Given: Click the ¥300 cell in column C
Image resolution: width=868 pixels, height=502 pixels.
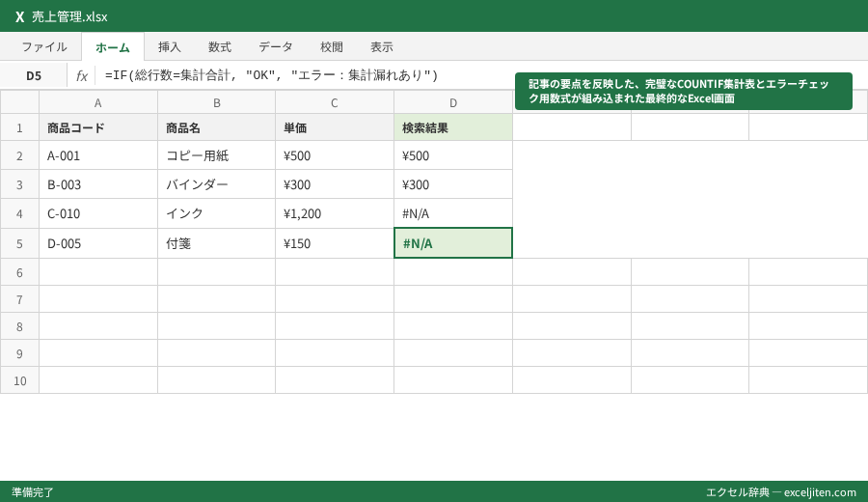Looking at the screenshot, I should tap(335, 184).
